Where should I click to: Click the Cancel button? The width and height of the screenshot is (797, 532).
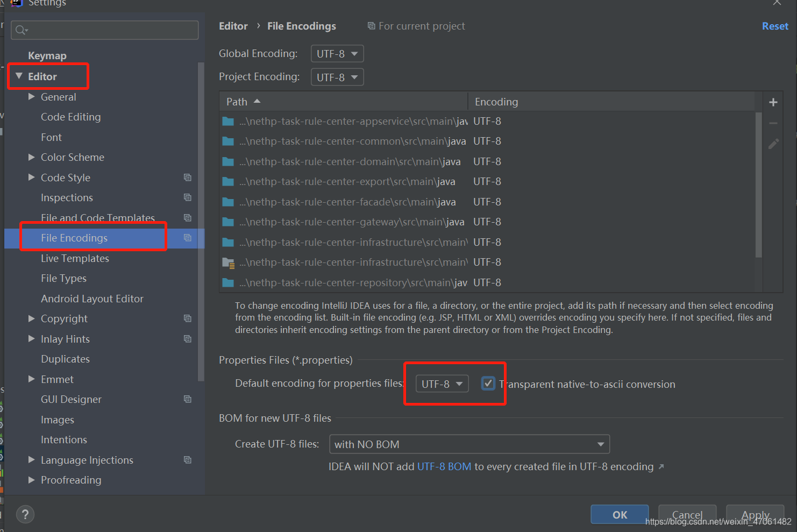pyautogui.click(x=687, y=514)
